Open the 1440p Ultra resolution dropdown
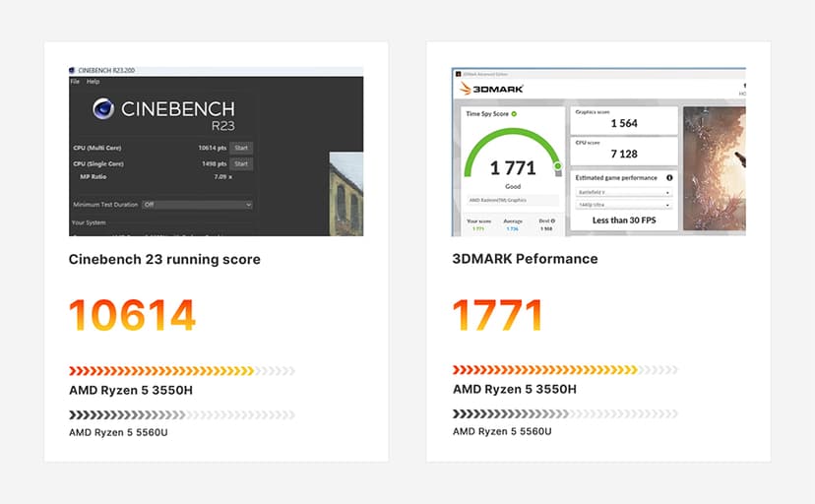The width and height of the screenshot is (815, 504). pyautogui.click(x=624, y=205)
